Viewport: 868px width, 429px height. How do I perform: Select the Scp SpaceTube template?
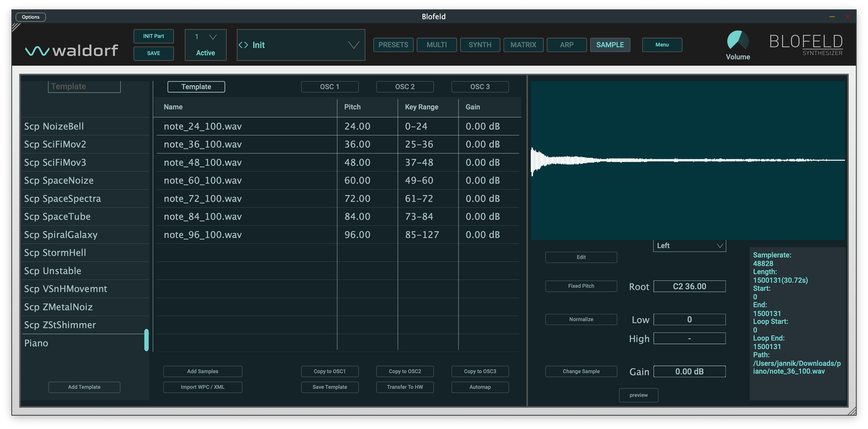click(85, 217)
